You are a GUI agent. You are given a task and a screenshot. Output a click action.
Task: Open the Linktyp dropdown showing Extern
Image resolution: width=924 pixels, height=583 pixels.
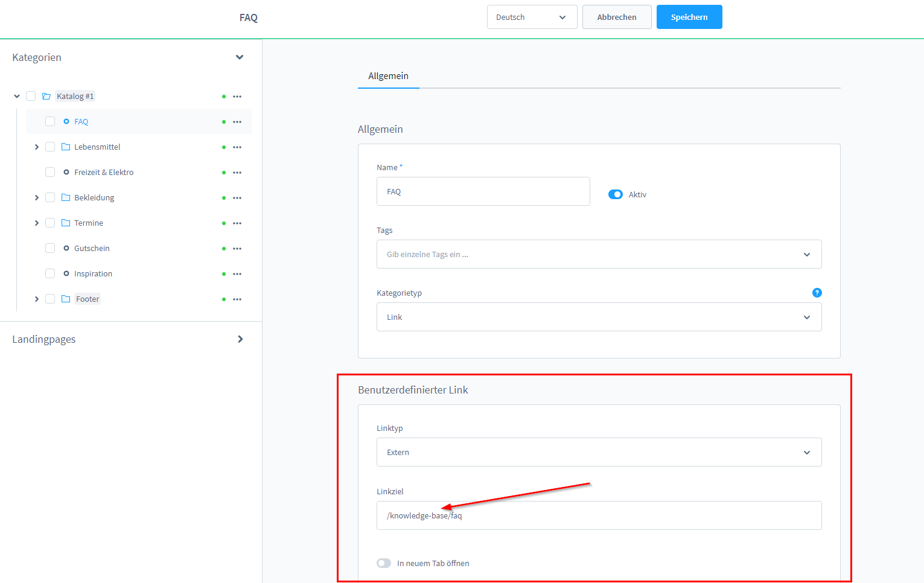[x=599, y=452]
